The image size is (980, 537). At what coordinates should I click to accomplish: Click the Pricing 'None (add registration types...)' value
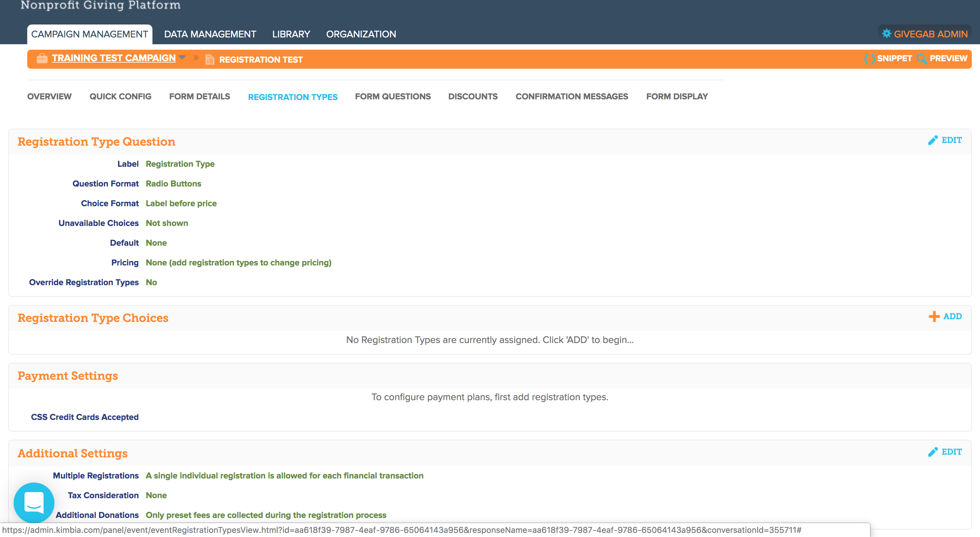click(x=239, y=263)
